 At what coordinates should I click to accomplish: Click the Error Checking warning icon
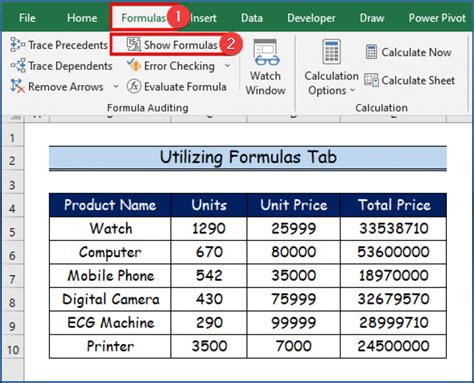(134, 65)
